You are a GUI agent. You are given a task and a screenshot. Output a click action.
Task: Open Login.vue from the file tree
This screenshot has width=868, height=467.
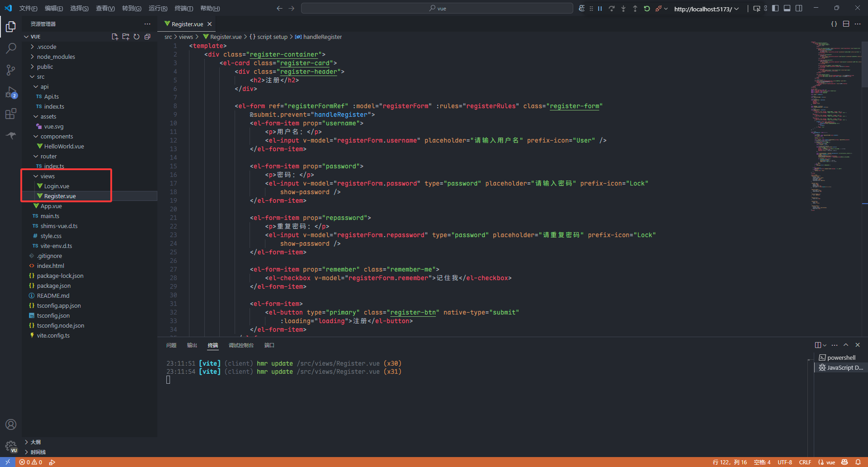(x=57, y=186)
